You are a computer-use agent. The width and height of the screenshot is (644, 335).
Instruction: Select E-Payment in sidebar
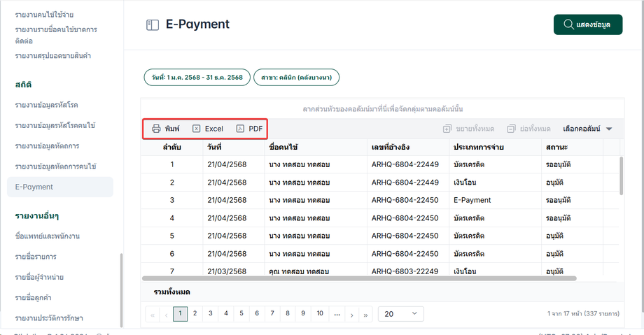60,187
